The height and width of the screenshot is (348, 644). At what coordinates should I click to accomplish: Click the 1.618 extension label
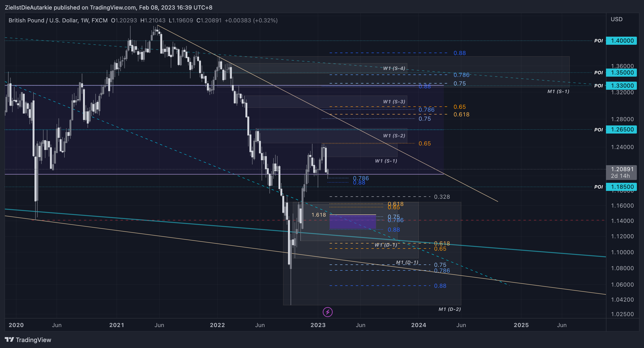tap(319, 215)
